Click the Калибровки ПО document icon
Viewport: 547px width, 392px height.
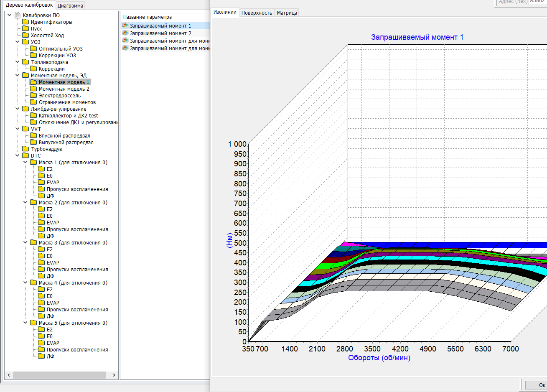point(18,15)
